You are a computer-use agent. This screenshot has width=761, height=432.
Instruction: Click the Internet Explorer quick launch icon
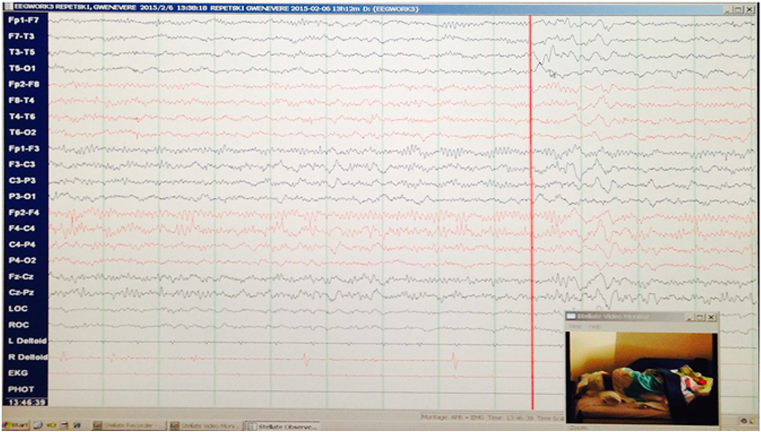77,426
